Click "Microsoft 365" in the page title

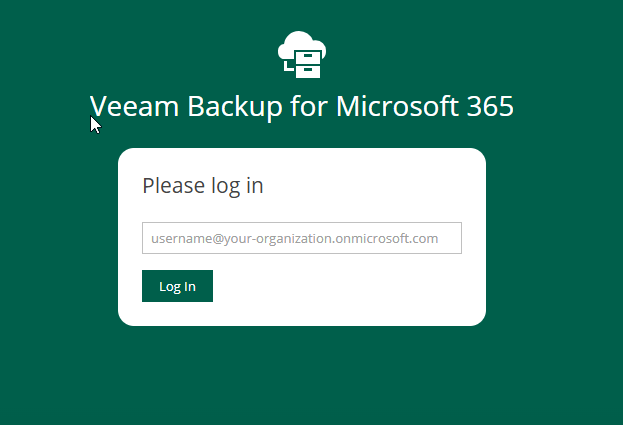[425, 106]
